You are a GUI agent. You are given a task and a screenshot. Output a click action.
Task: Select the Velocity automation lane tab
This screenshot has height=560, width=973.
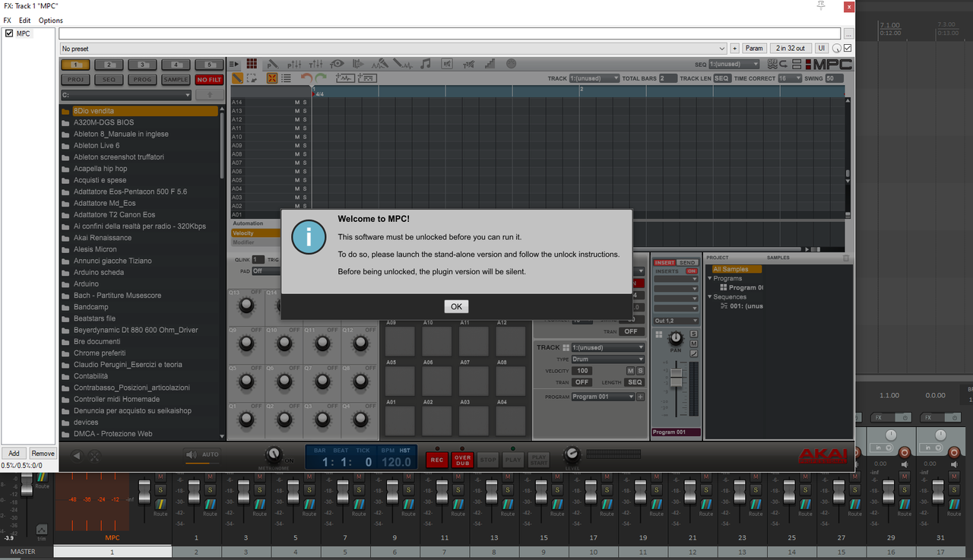(x=255, y=233)
